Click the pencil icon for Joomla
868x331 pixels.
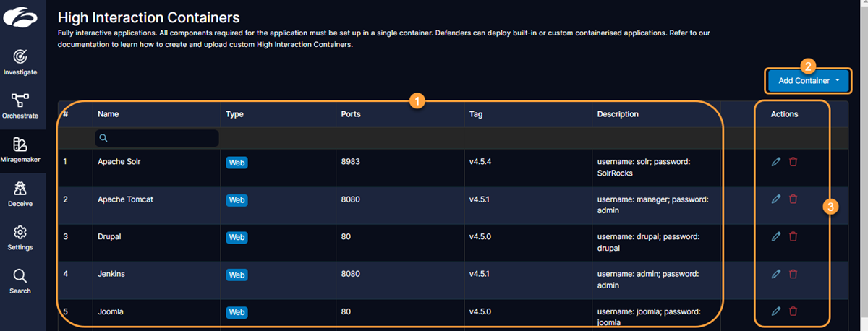click(x=776, y=311)
